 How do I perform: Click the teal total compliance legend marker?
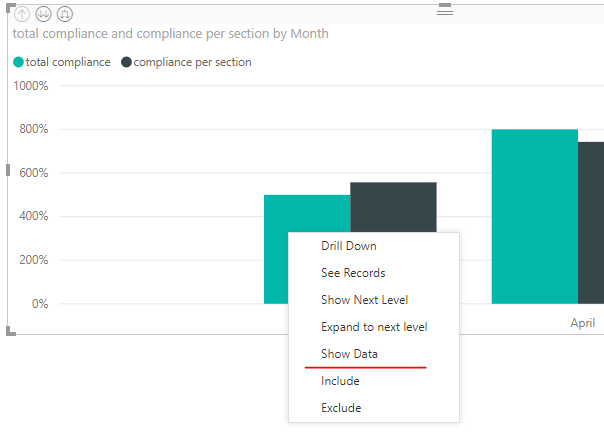point(18,62)
